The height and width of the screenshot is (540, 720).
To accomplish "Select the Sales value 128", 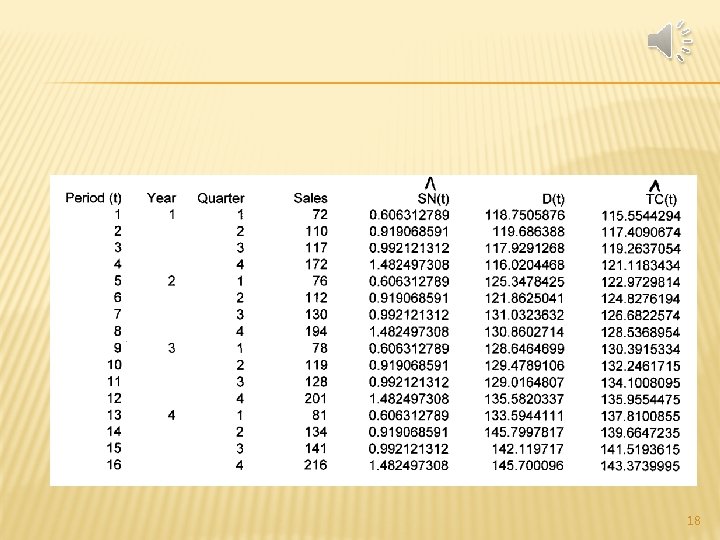I will click(x=316, y=382).
